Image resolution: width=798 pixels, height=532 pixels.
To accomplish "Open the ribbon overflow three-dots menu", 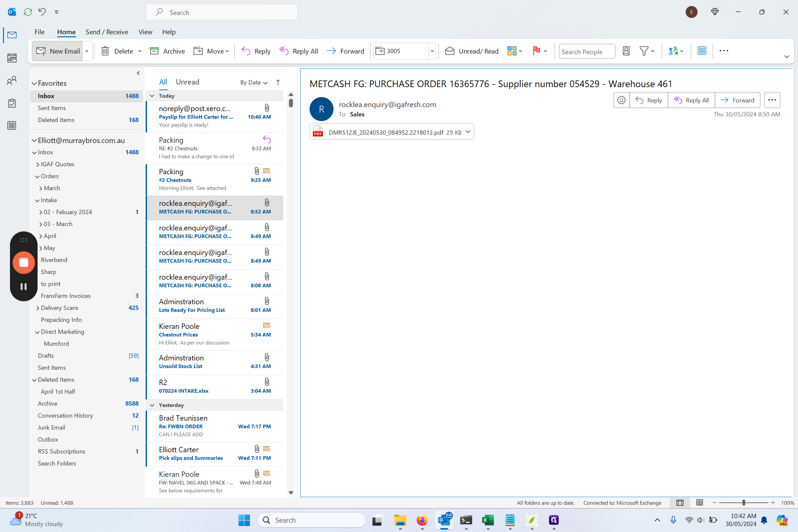I will 724,51.
